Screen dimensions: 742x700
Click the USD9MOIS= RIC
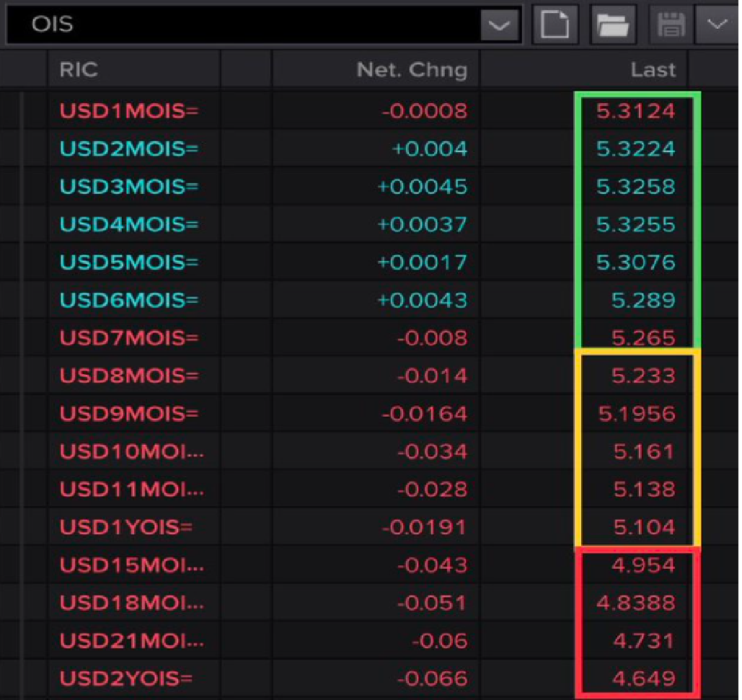click(x=128, y=414)
